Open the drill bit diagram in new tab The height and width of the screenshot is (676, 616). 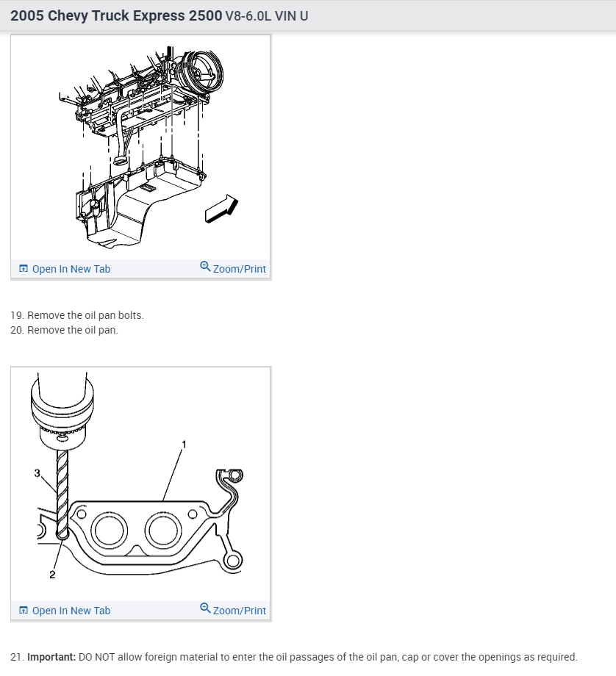point(71,611)
